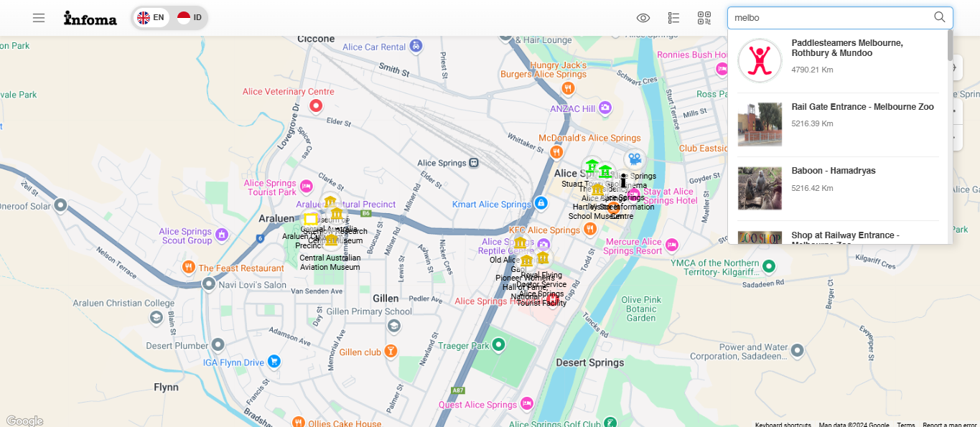Select Paddlesteamers Melbourne, Rothbury & Mundoo result
This screenshot has width=980, height=427.
point(838,61)
